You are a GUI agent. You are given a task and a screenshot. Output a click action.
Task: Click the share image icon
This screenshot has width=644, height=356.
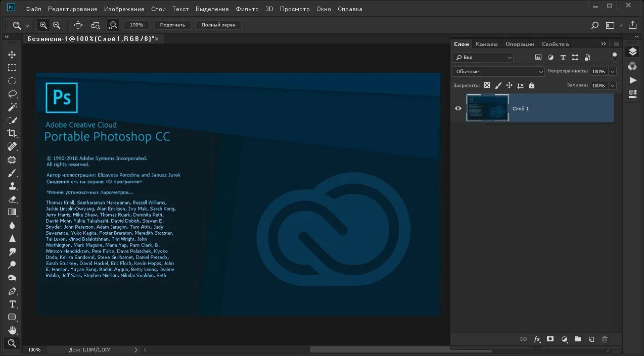click(x=632, y=25)
